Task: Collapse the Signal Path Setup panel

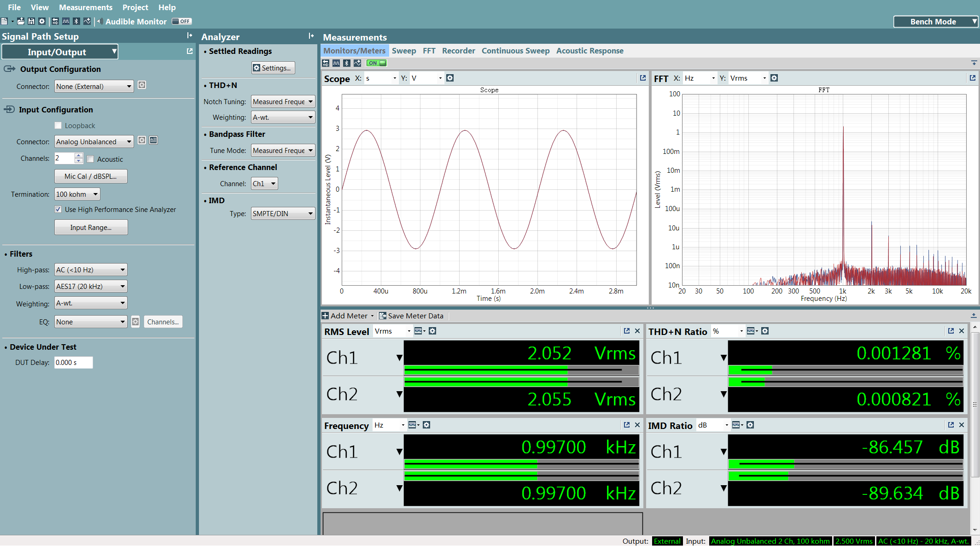Action: point(189,36)
